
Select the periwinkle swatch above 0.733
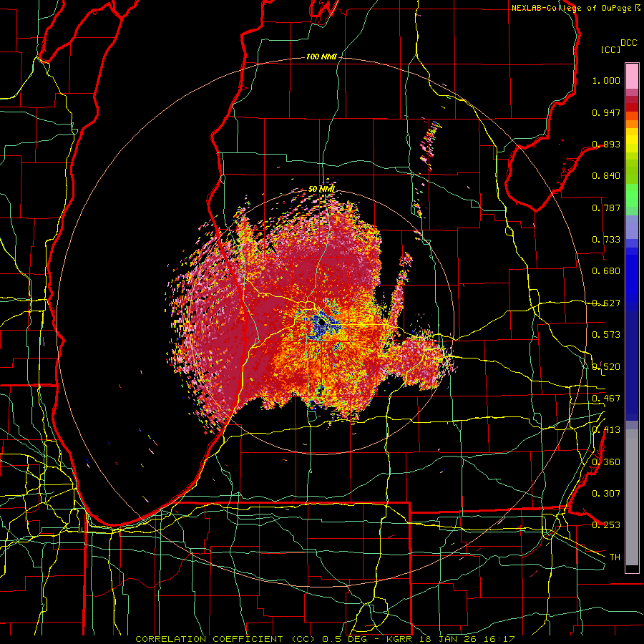632,227
